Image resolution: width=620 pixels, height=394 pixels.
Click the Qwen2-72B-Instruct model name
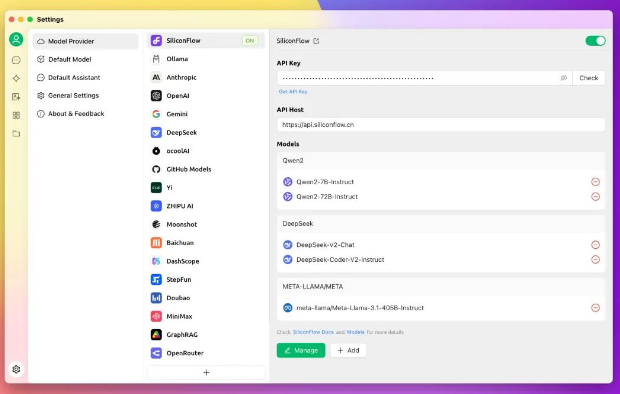pyautogui.click(x=327, y=197)
